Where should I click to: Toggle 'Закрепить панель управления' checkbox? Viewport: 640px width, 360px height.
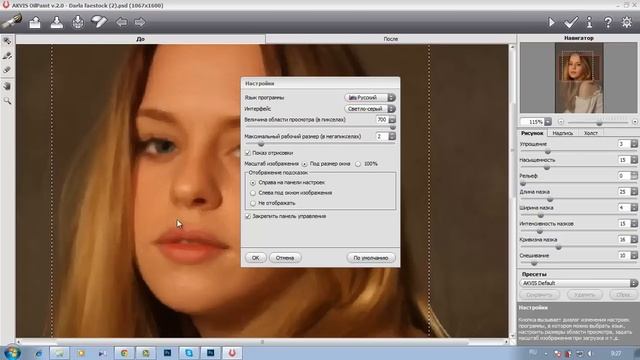248,216
